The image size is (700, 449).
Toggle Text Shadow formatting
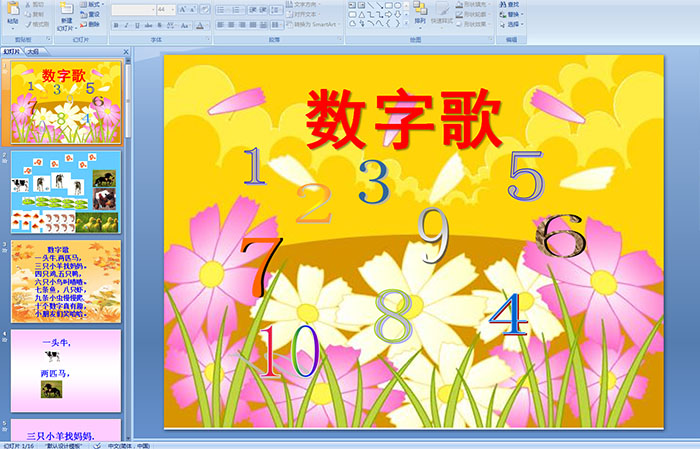pos(159,25)
